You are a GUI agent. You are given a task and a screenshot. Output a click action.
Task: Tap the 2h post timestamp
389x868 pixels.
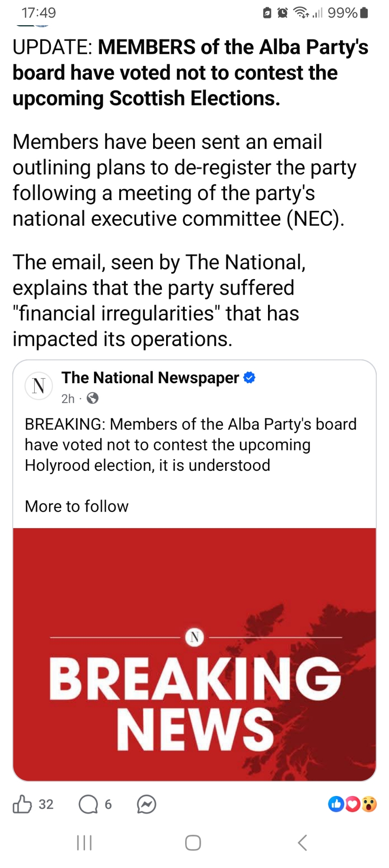(68, 398)
